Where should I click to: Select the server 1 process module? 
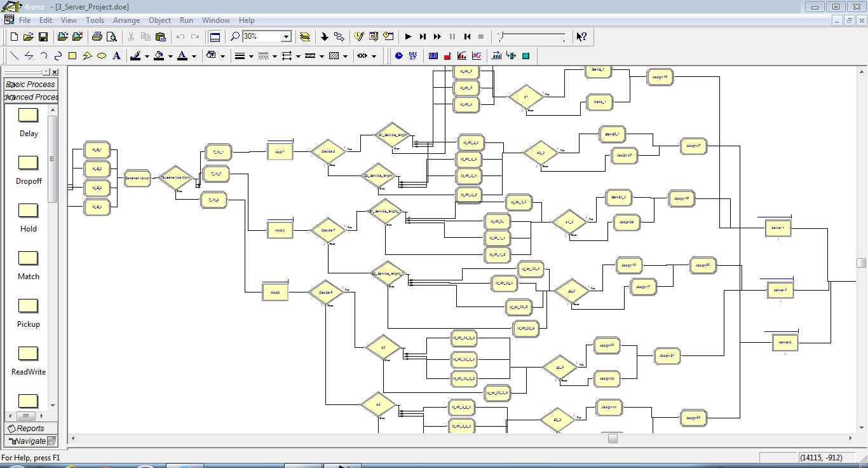778,229
